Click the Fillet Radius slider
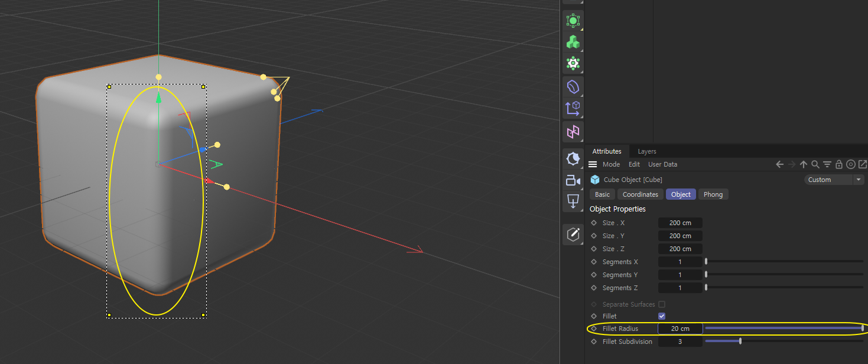This screenshot has height=364, width=868. pos(784,328)
